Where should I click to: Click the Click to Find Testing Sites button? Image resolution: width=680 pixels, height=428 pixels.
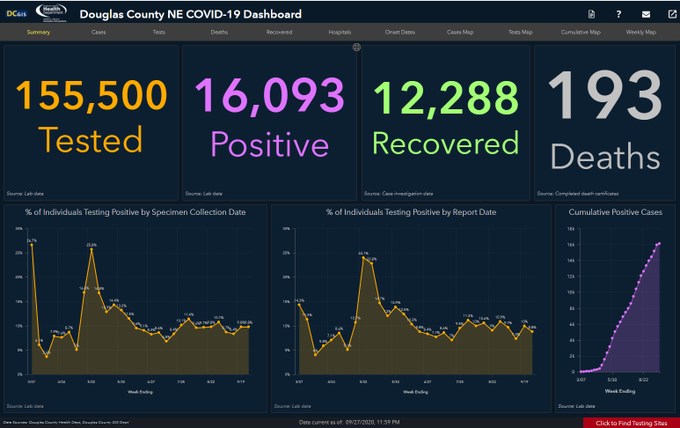631,423
